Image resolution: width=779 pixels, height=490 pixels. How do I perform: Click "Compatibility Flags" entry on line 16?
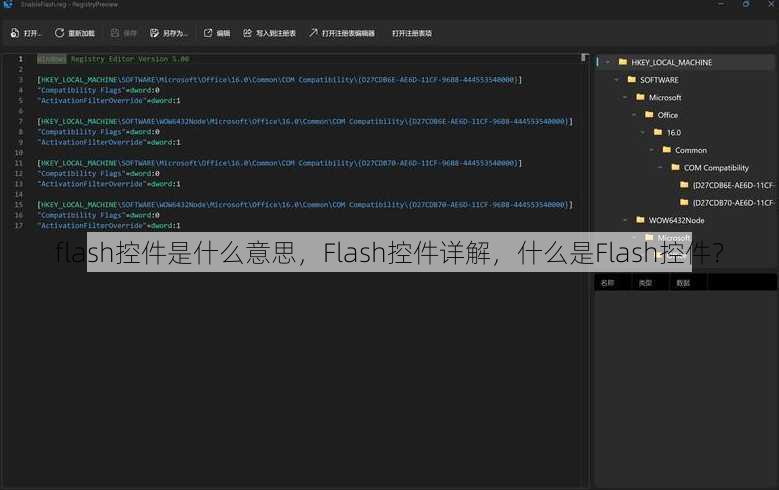98,215
